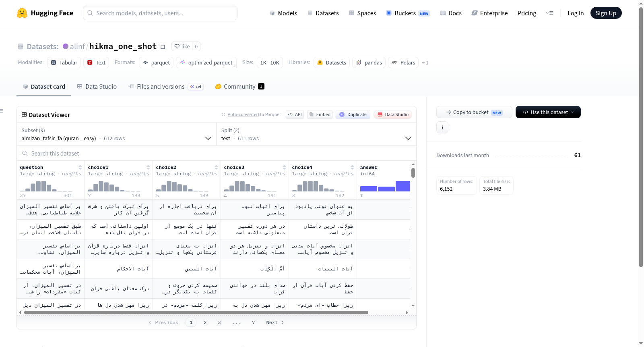Focus the Search this dataset field
The height and width of the screenshot is (347, 644).
click(217, 153)
